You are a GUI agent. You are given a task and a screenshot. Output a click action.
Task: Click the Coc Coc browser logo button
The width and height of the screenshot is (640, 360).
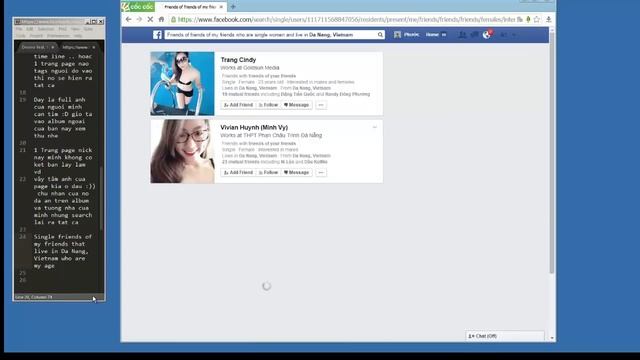pos(138,7)
